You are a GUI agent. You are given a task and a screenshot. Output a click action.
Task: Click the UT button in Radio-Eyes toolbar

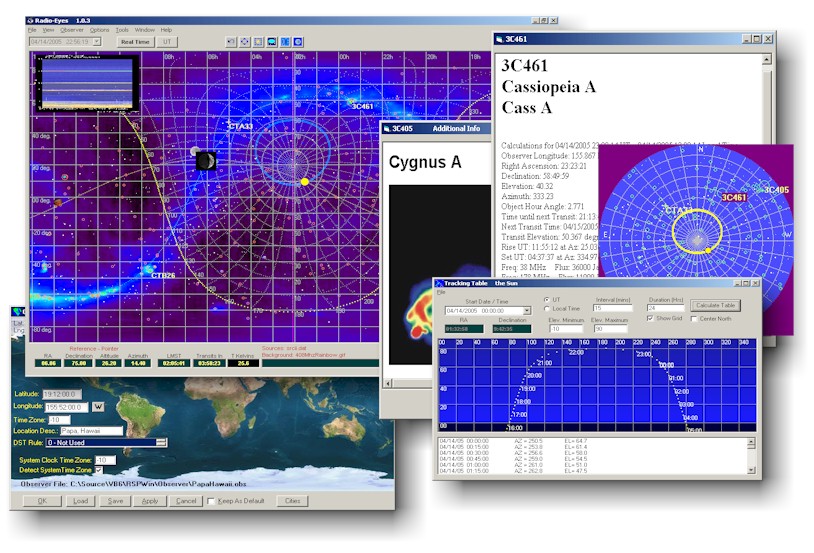[x=167, y=42]
